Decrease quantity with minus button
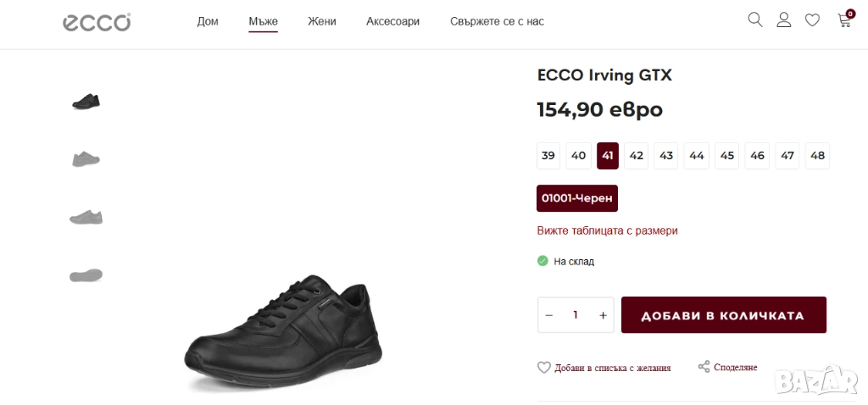 549,315
